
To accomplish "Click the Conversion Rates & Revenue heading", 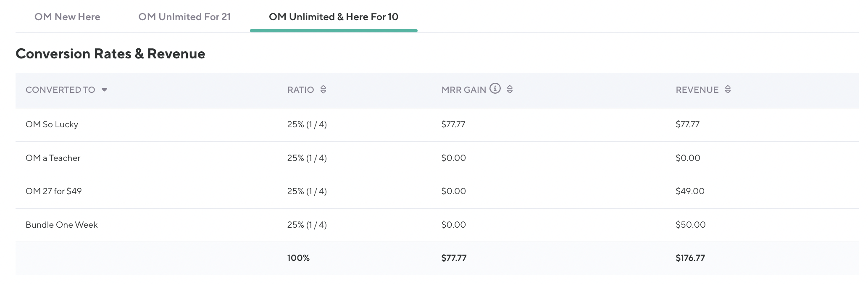I will 110,54.
